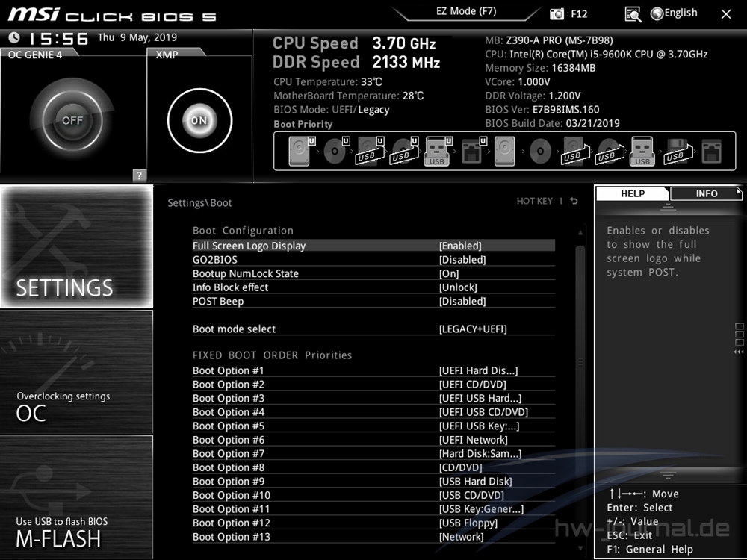747x560 pixels.
Task: Click the HOT KEY label
Action: pos(535,201)
